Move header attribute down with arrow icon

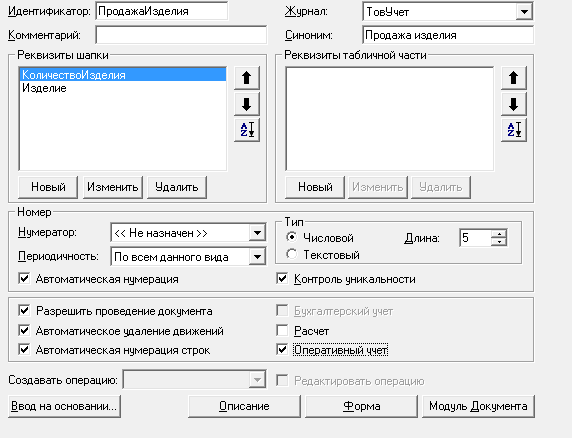click(247, 104)
